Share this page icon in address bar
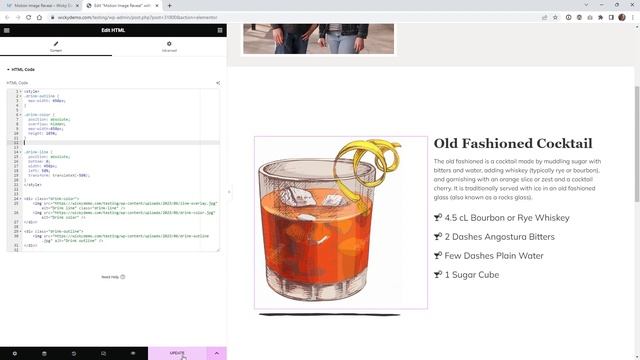This screenshot has height=360, width=640. [x=544, y=18]
